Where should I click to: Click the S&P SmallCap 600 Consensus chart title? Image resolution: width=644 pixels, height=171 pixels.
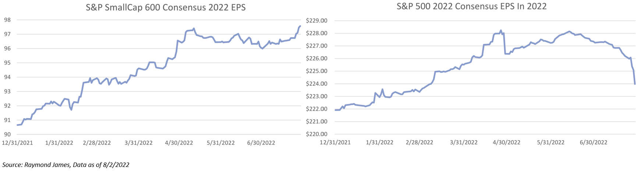tap(166, 8)
